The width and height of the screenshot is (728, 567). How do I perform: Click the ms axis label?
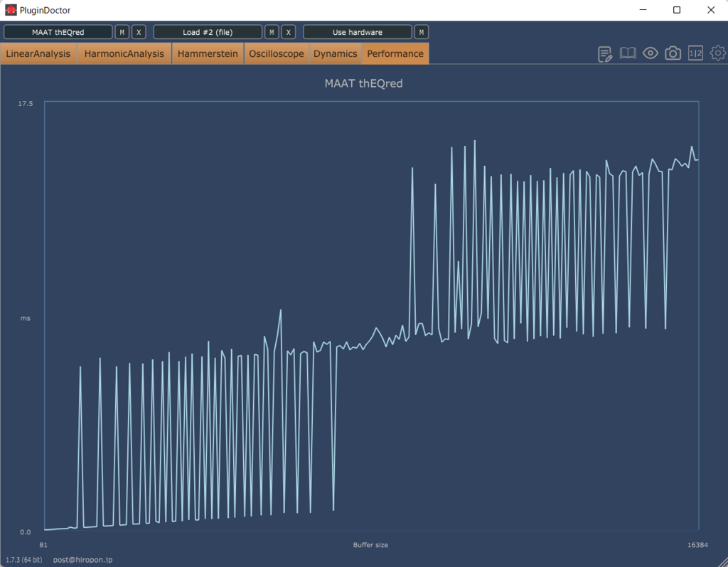(x=25, y=318)
